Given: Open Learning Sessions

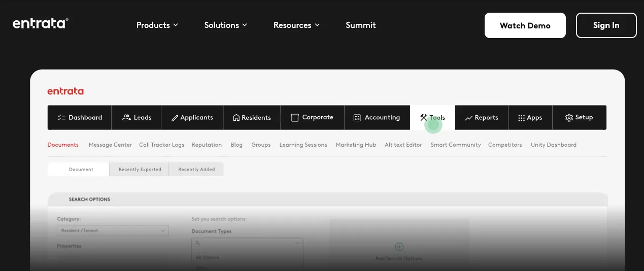Looking at the screenshot, I should [x=303, y=145].
